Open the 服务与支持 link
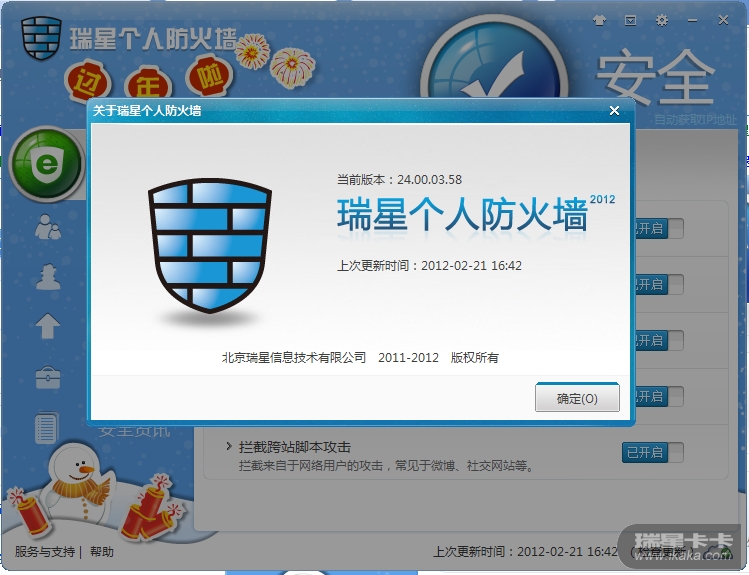 click(44, 552)
